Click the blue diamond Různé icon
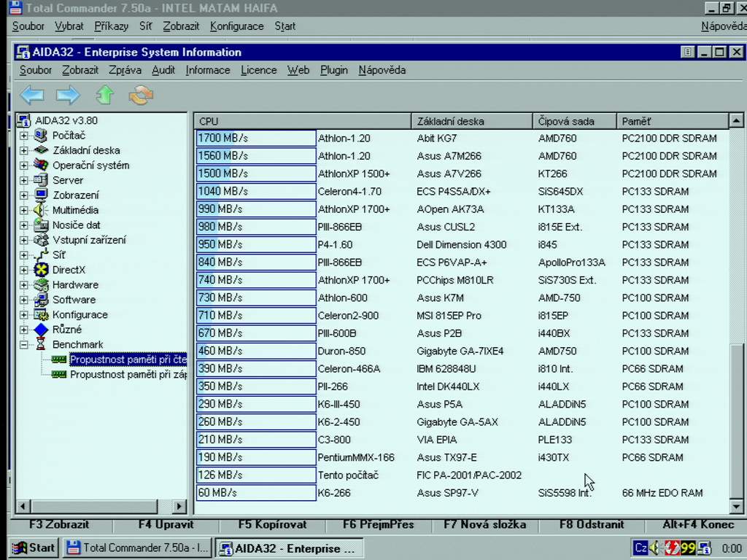The height and width of the screenshot is (560, 747). pos(41,330)
